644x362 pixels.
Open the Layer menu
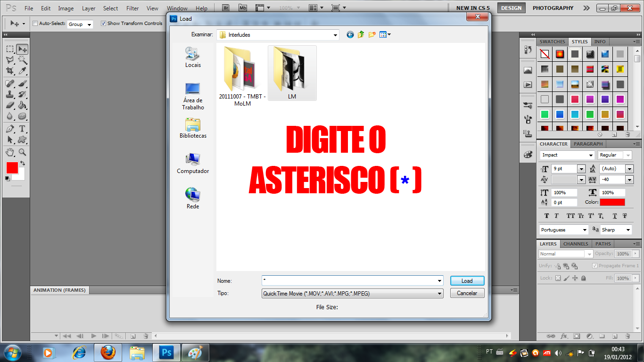point(89,8)
